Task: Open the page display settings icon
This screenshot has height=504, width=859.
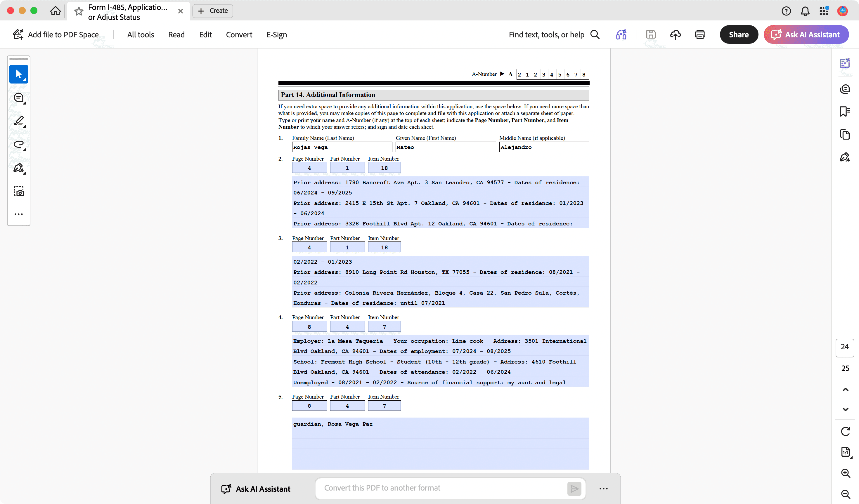Action: [x=845, y=452]
